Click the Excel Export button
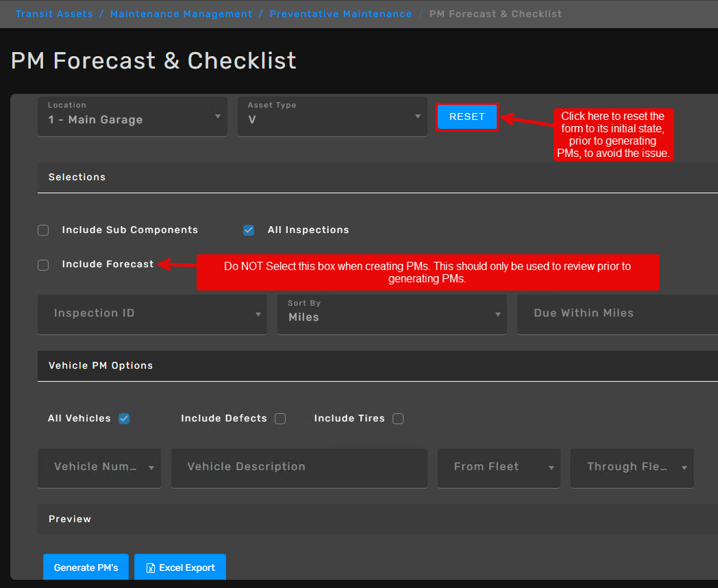718x588 pixels. (180, 567)
